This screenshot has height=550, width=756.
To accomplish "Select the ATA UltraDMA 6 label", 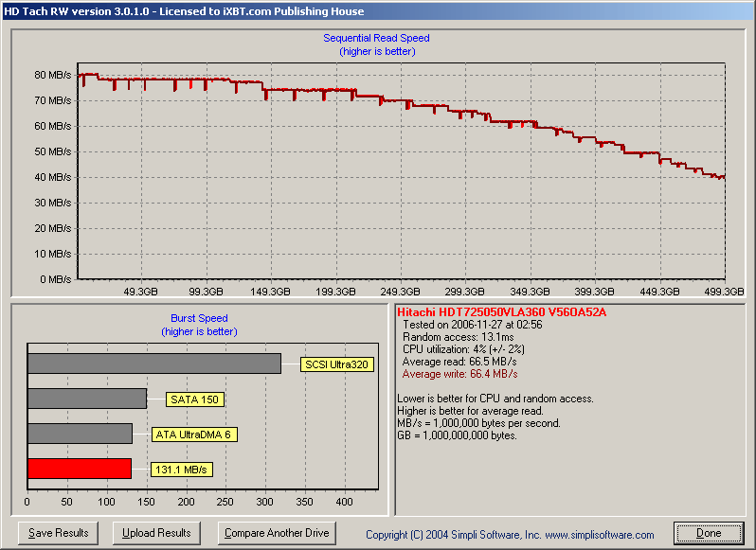I will [194, 435].
